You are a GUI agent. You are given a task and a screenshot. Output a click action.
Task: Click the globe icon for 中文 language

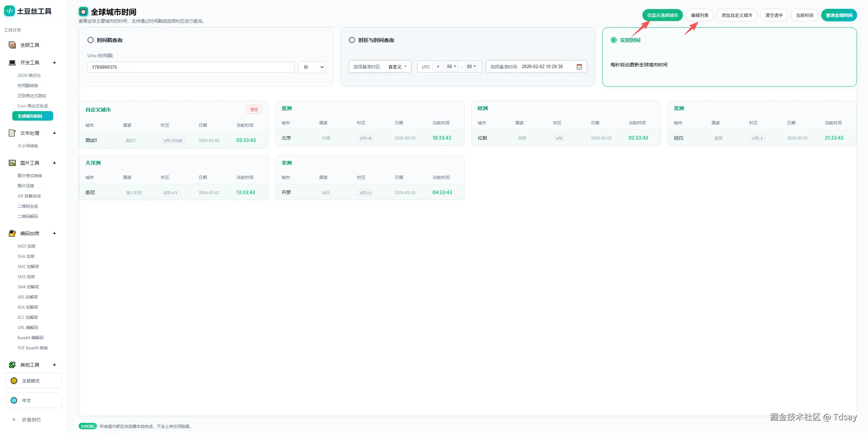pyautogui.click(x=14, y=400)
